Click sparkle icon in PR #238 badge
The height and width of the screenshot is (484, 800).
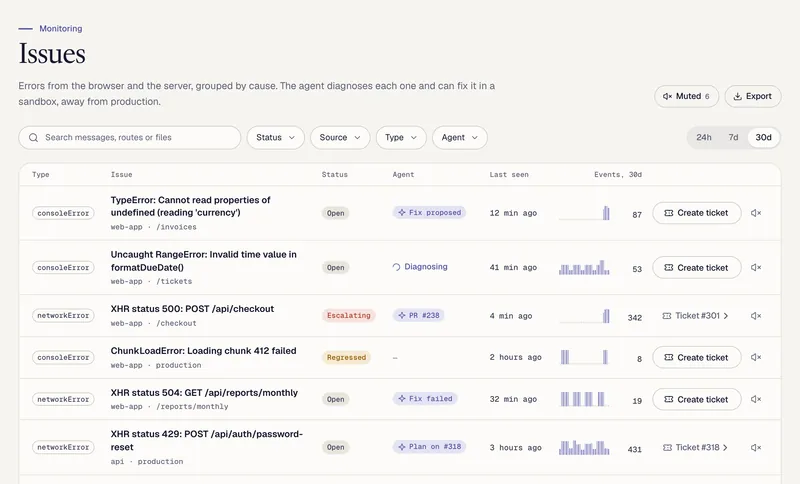(402, 315)
